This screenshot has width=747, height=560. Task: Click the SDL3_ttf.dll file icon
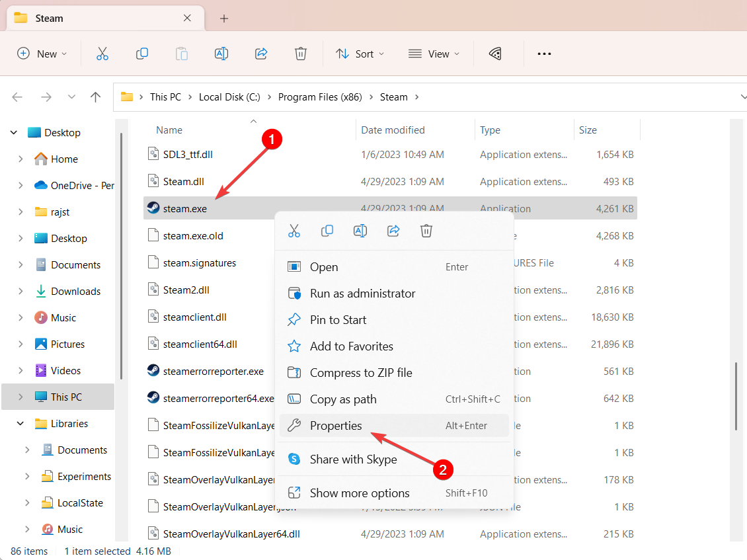(x=153, y=154)
